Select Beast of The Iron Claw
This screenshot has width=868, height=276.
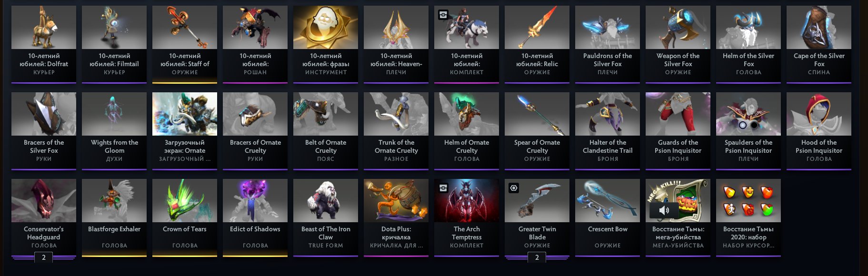click(326, 217)
